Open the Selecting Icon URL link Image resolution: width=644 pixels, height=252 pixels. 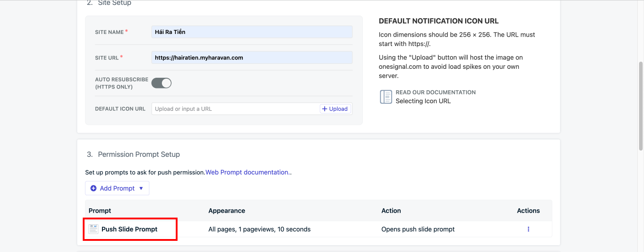point(423,101)
